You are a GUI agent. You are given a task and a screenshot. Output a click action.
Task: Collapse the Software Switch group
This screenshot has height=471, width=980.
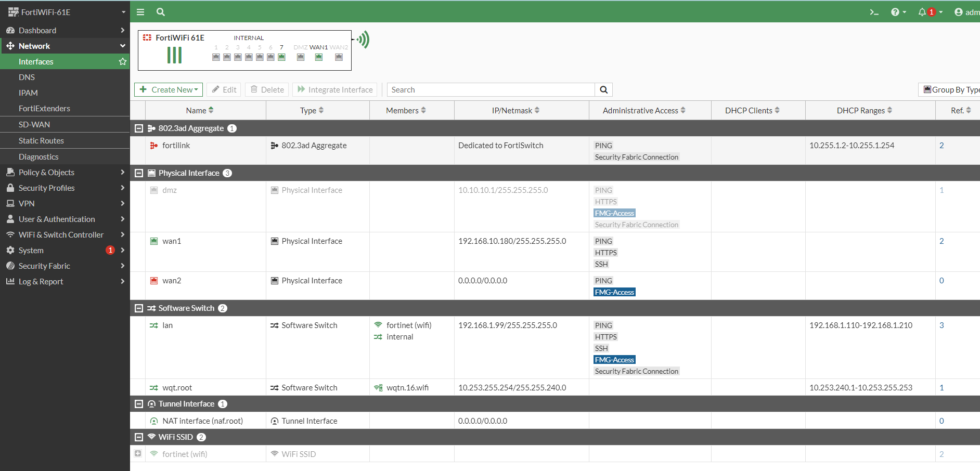(x=139, y=308)
